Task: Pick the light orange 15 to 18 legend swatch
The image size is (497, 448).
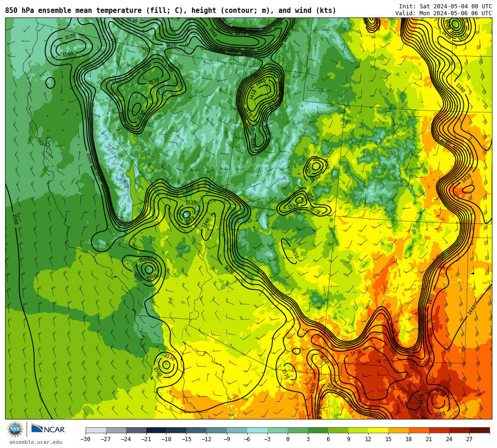Action: [399, 430]
